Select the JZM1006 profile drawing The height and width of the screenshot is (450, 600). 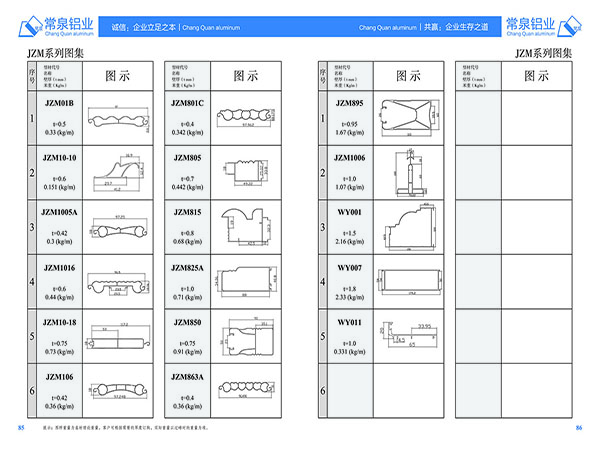[x=409, y=173]
